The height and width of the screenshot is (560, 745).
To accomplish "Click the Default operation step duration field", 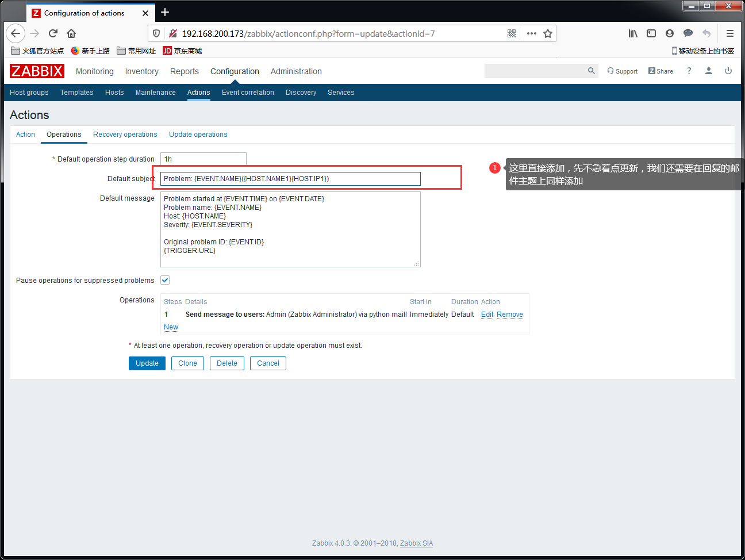I will tap(203, 159).
